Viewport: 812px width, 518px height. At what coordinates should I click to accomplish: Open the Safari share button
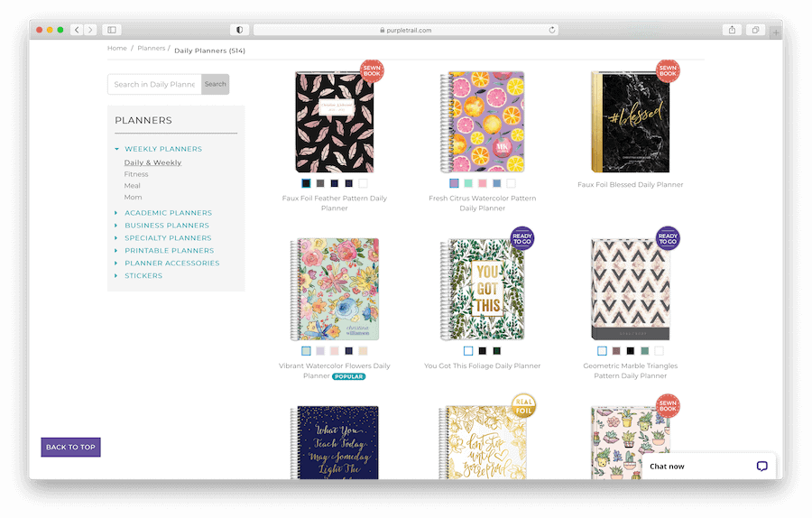tap(732, 30)
